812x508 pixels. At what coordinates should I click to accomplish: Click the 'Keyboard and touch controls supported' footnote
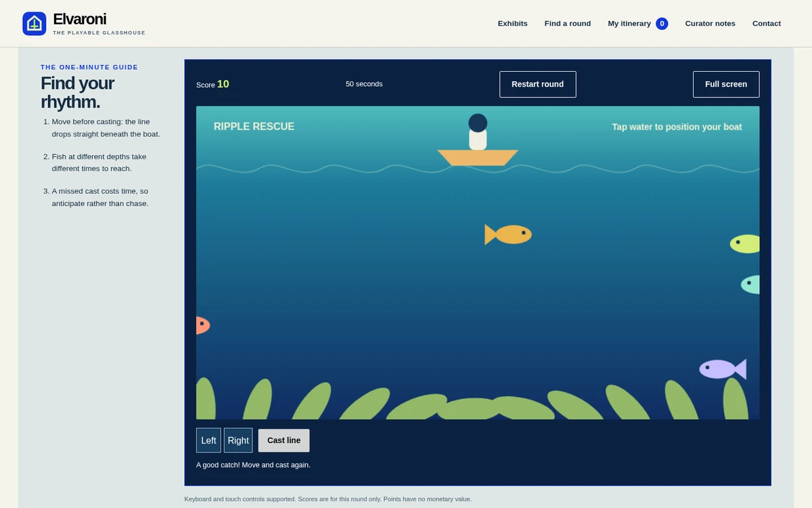point(328,499)
